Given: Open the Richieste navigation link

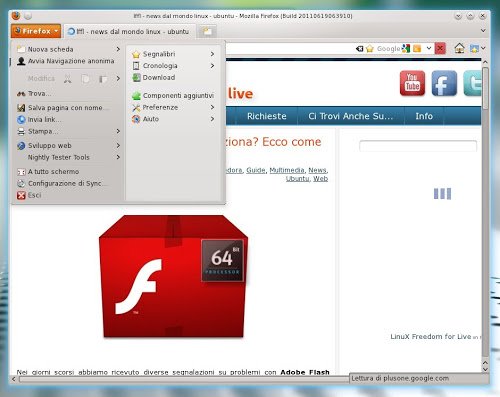Looking at the screenshot, I should [267, 116].
